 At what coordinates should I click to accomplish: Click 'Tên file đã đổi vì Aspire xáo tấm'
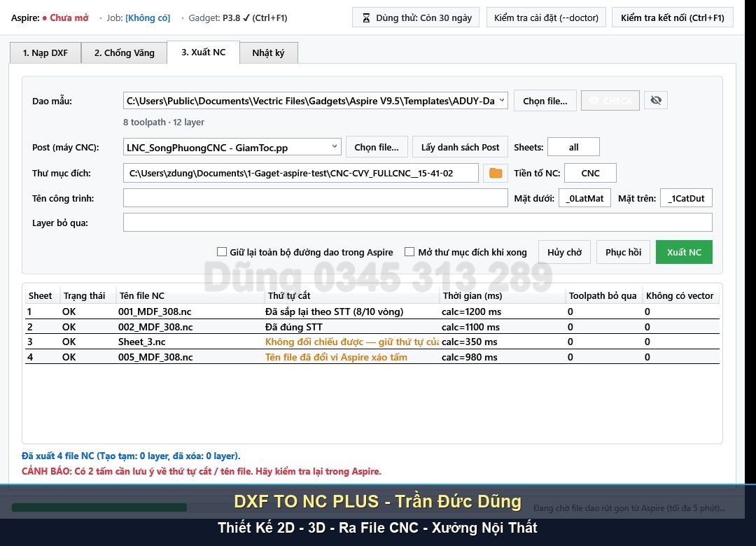[x=336, y=358]
